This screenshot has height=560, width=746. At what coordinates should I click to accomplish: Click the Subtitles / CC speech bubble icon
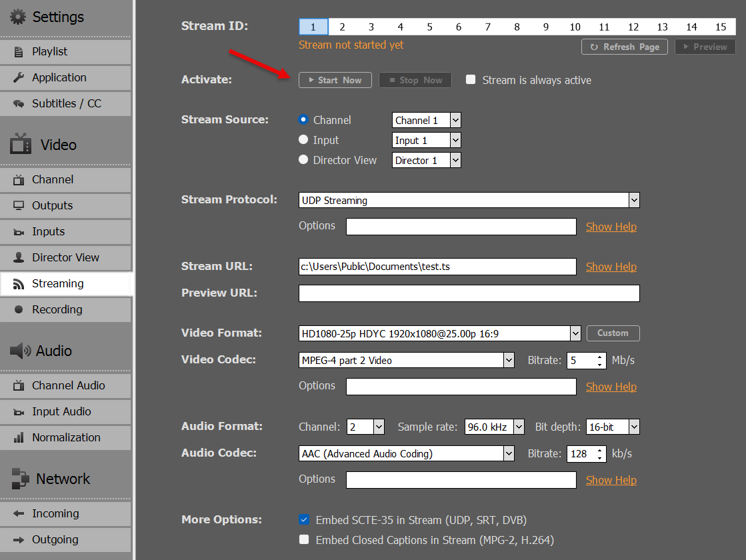click(19, 104)
